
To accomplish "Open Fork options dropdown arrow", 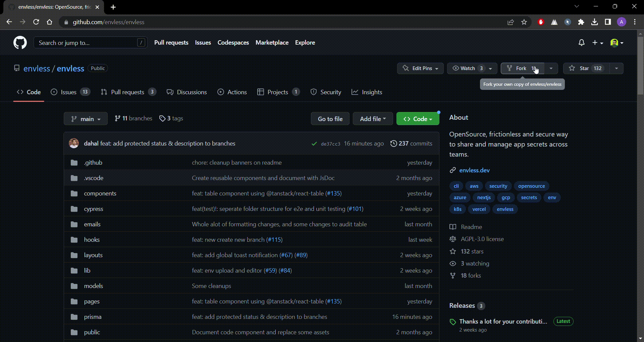I will click(x=551, y=68).
